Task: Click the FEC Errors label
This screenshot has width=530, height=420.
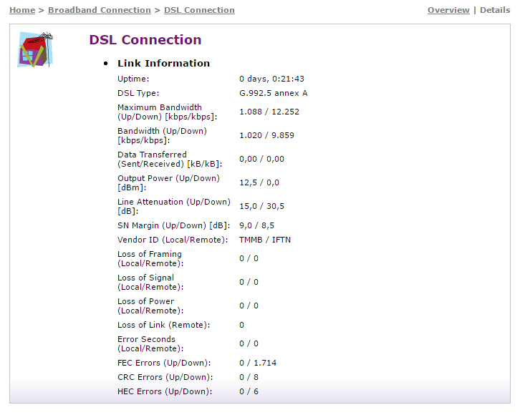Action: [164, 363]
